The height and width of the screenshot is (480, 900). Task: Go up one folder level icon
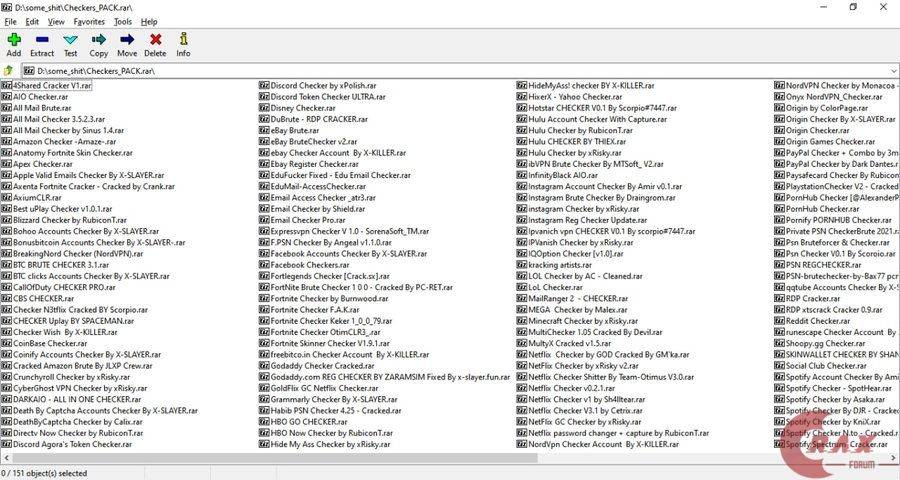tap(9, 71)
